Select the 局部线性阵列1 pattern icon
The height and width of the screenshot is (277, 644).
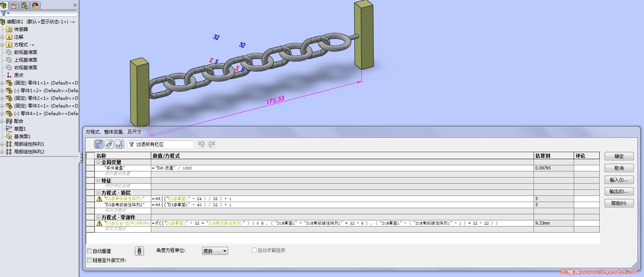(10, 144)
